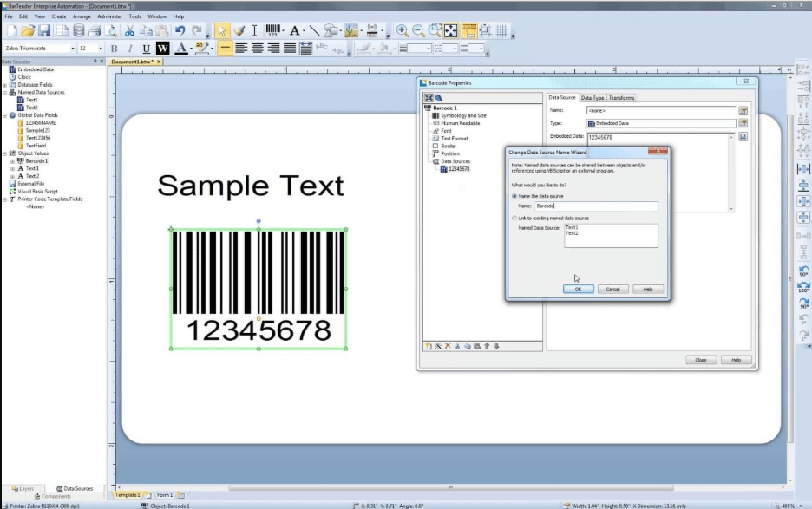This screenshot has height=509, width=812.
Task: Click the Cut scissors icon
Action: [128, 30]
